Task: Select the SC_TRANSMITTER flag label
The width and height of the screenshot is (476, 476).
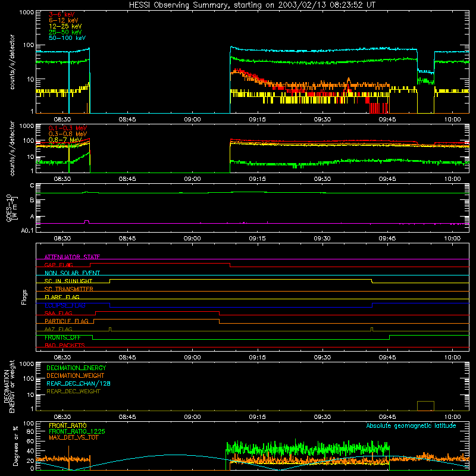Action: point(69,289)
